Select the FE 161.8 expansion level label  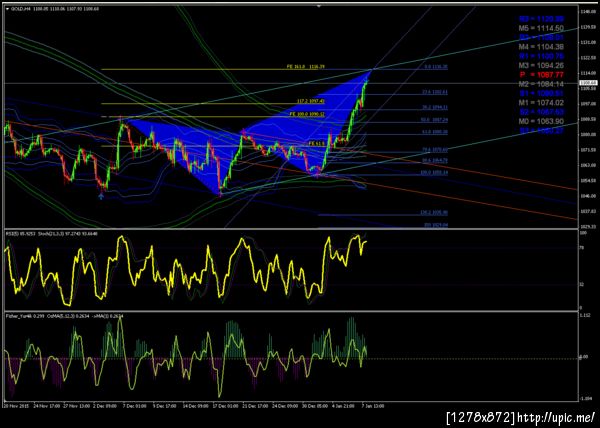tap(306, 67)
